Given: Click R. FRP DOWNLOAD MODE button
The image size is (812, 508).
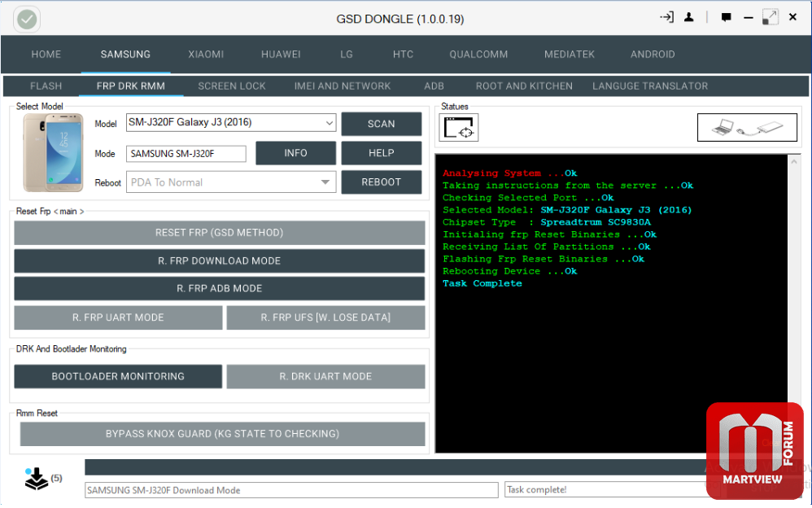Looking at the screenshot, I should (220, 261).
